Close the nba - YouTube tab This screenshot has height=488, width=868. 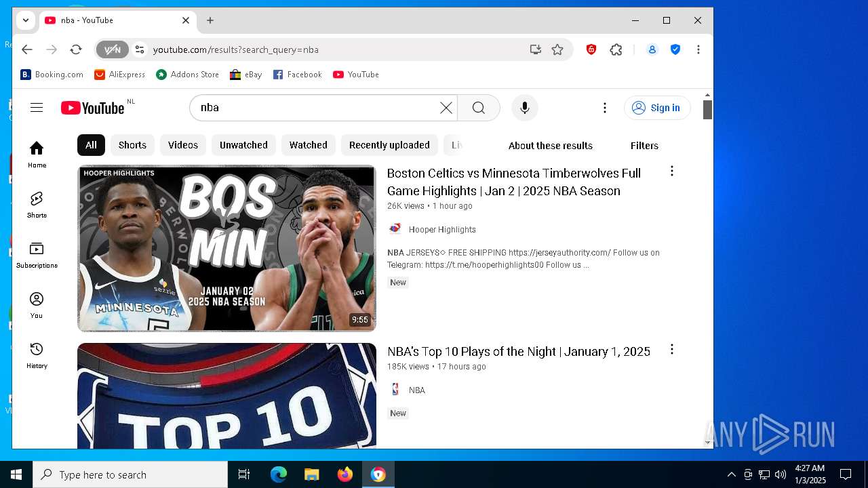click(186, 20)
